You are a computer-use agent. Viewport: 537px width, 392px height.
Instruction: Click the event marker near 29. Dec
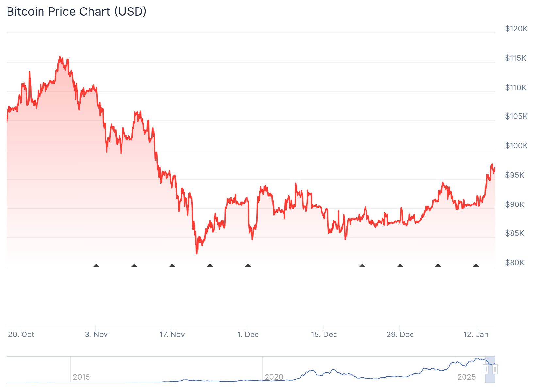pos(399,266)
